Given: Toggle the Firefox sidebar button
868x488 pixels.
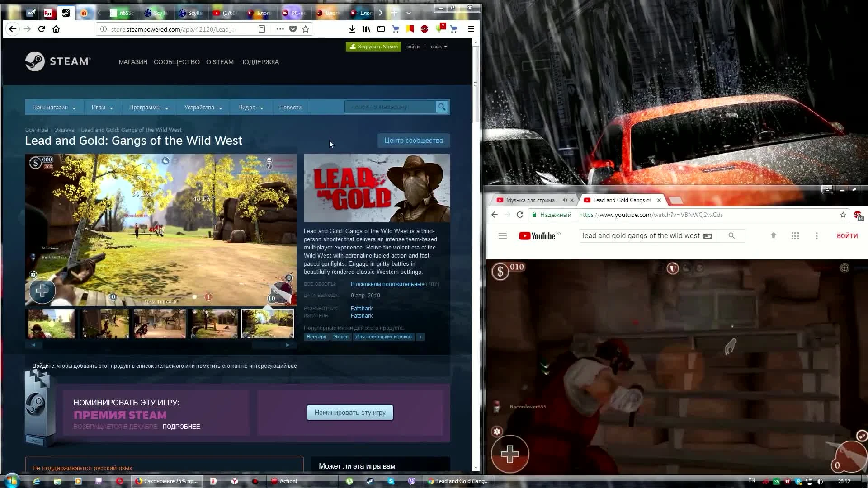Looking at the screenshot, I should pyautogui.click(x=381, y=29).
